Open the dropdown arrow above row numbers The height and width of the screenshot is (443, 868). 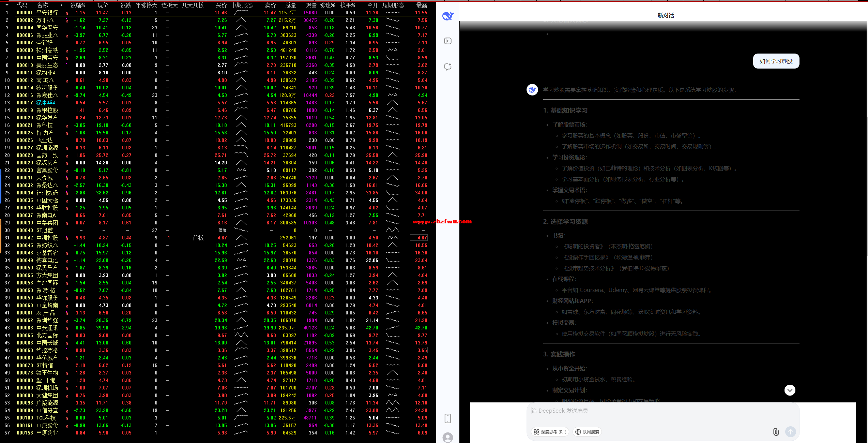tap(7, 5)
